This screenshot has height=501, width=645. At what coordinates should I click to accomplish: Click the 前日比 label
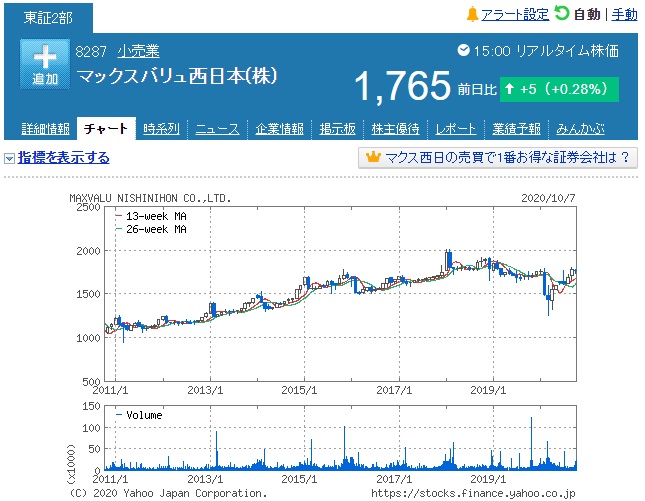(477, 89)
